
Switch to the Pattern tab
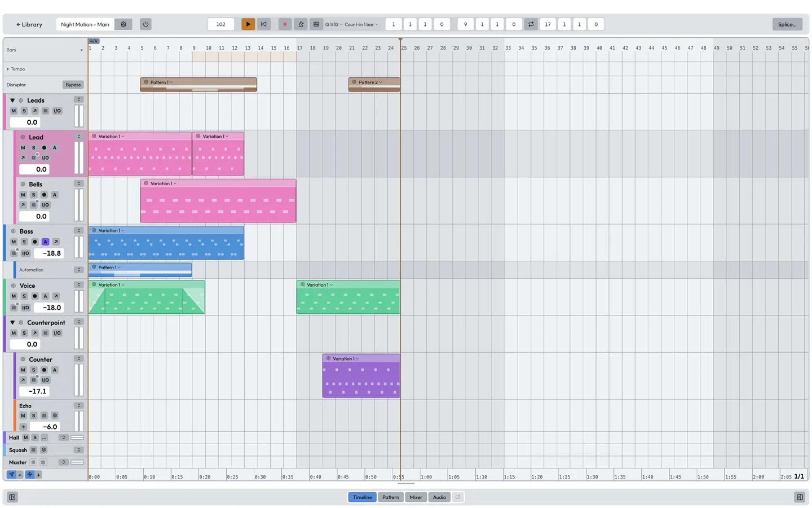pyautogui.click(x=391, y=497)
